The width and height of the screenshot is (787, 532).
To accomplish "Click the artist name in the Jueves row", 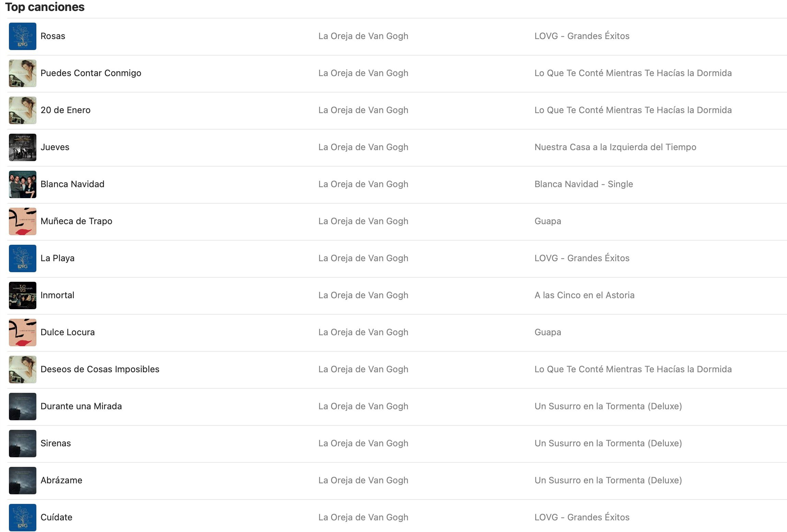I will (363, 147).
